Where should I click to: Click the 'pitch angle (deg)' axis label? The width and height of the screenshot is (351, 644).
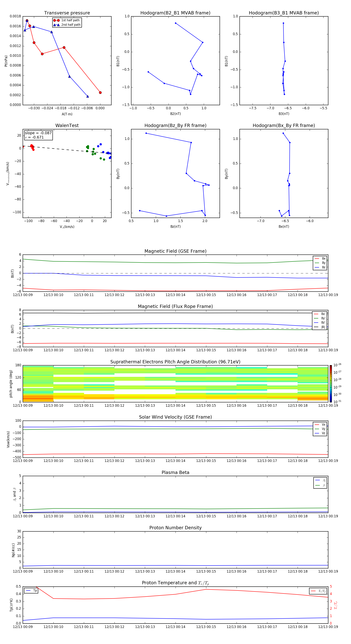tap(11, 383)
